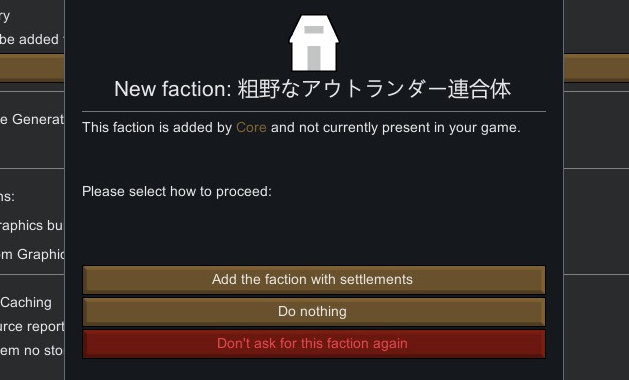Click the 'ry' text in top-left corner
Image resolution: width=629 pixels, height=380 pixels.
coord(5,16)
